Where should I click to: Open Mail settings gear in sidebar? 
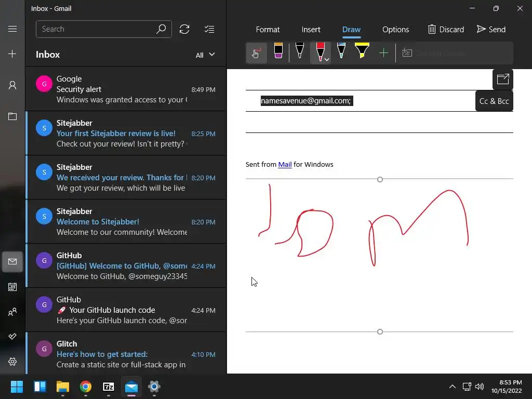pos(12,362)
